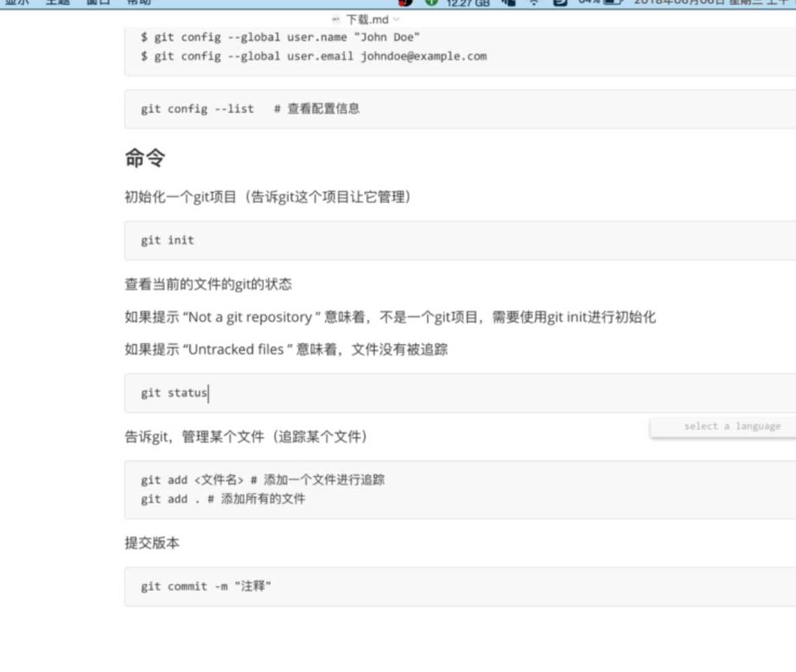The width and height of the screenshot is (796, 672).
Task: Place cursor in "git status" code block
Action: click(460, 393)
